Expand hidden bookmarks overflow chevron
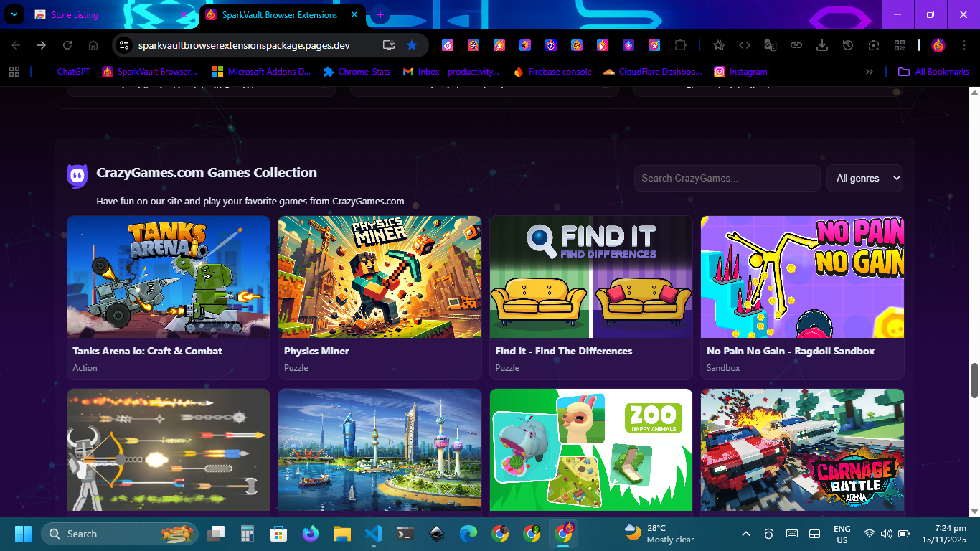Screen dimensions: 980x551 click(x=870, y=72)
